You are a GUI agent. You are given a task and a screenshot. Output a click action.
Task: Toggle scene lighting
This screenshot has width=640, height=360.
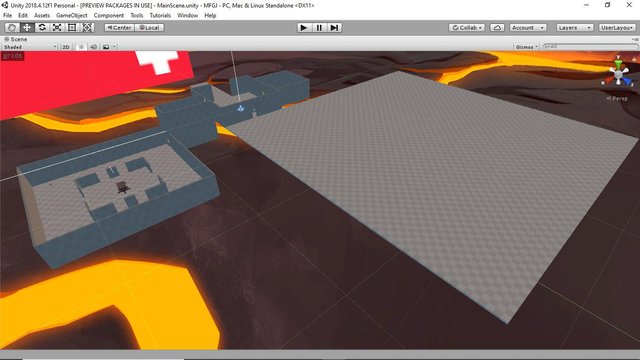click(81, 47)
